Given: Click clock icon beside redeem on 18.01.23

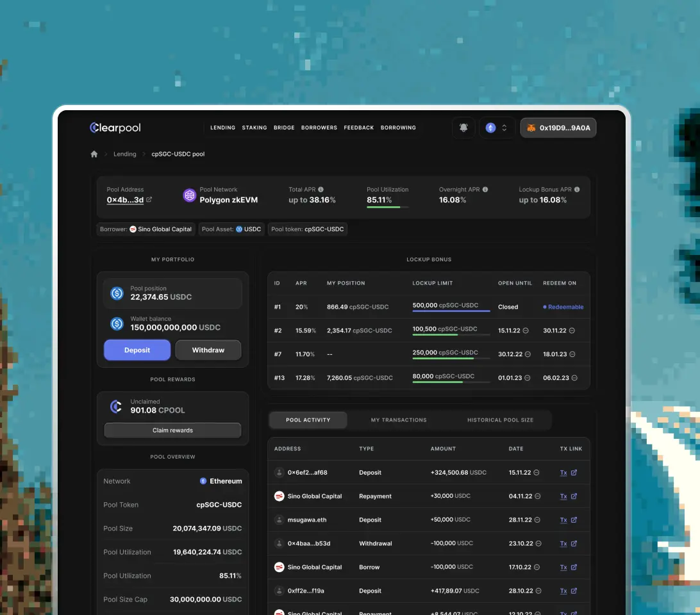Looking at the screenshot, I should (572, 354).
